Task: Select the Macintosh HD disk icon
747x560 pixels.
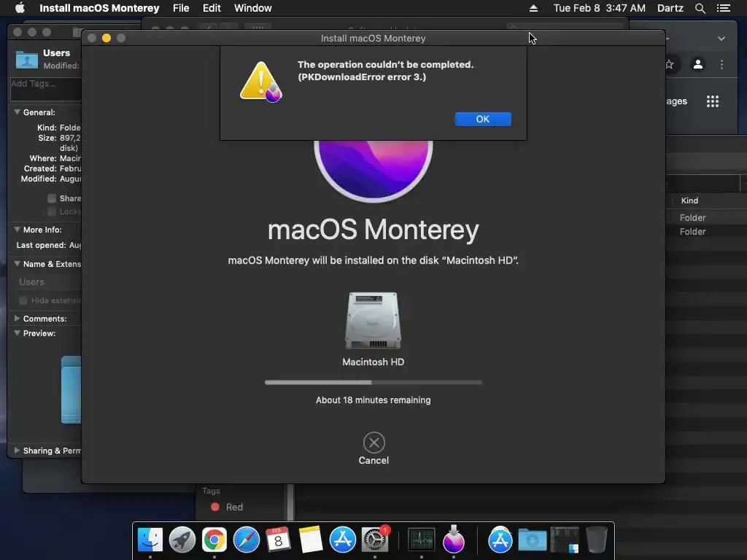Action: 373,321
